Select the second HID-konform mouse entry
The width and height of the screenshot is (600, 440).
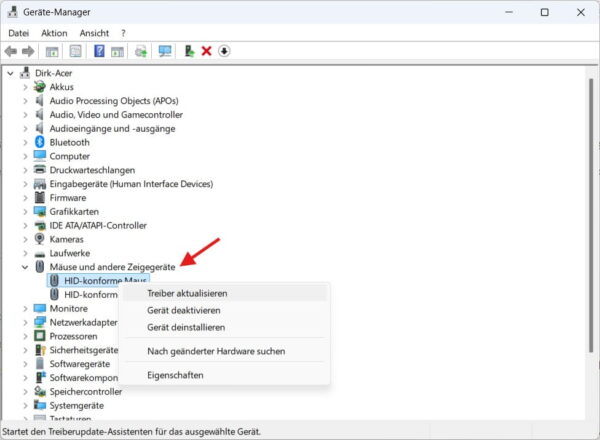coord(84,295)
